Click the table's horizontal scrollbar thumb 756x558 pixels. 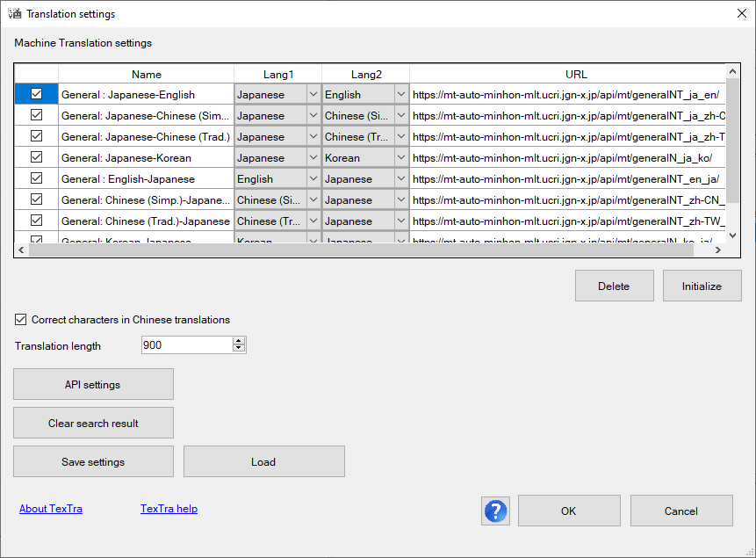pos(361,250)
